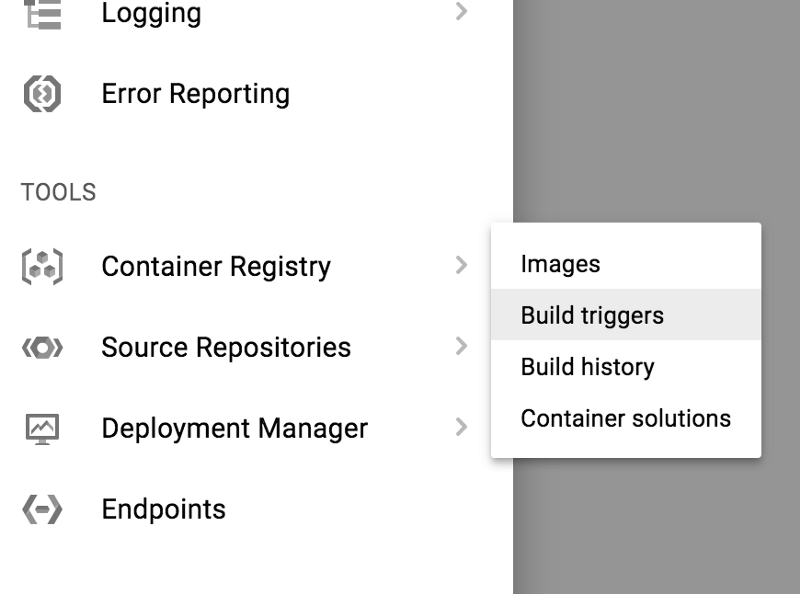Open the Deployment Manager label
The image size is (800, 594).
pos(234,429)
